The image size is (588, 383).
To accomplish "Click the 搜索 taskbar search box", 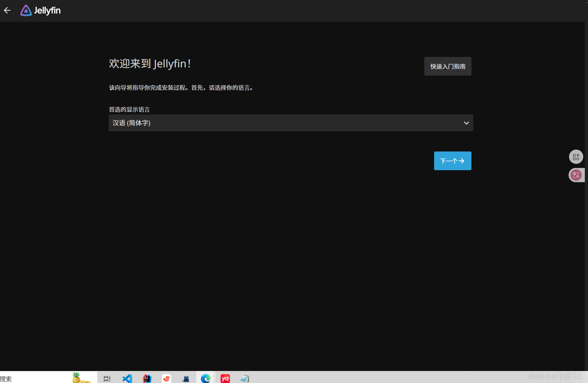I will (35, 379).
